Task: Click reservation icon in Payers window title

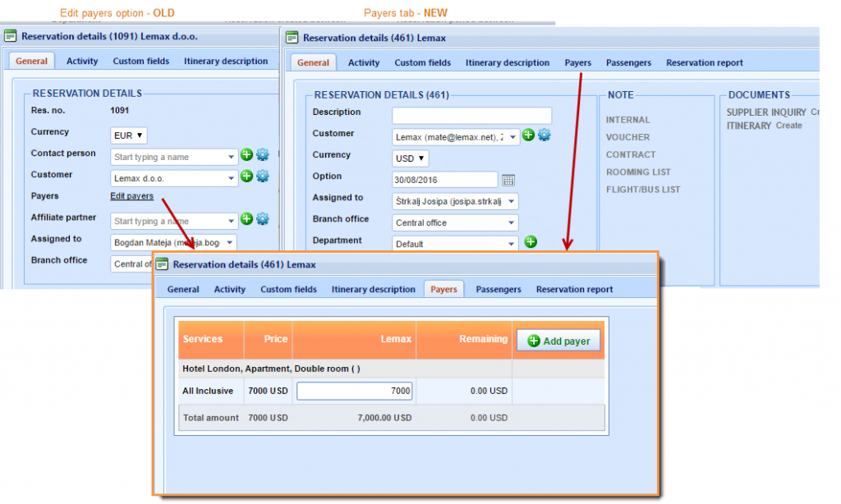Action: point(162,264)
